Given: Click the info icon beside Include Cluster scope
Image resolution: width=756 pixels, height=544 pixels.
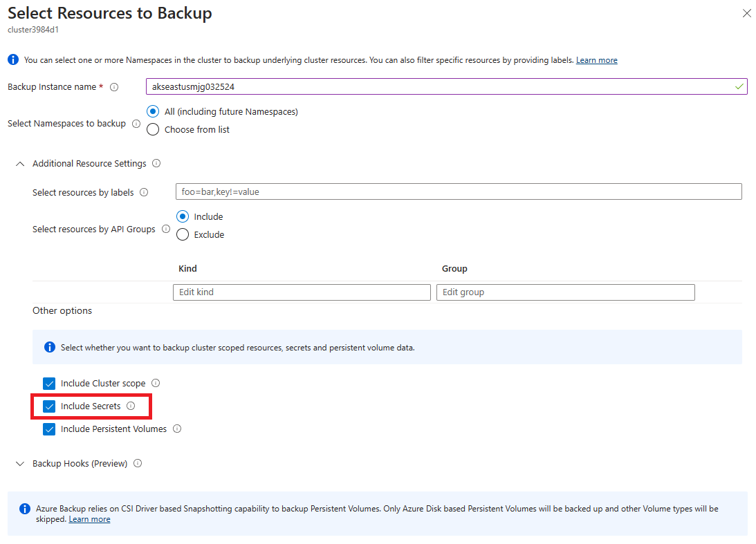Looking at the screenshot, I should coord(156,383).
